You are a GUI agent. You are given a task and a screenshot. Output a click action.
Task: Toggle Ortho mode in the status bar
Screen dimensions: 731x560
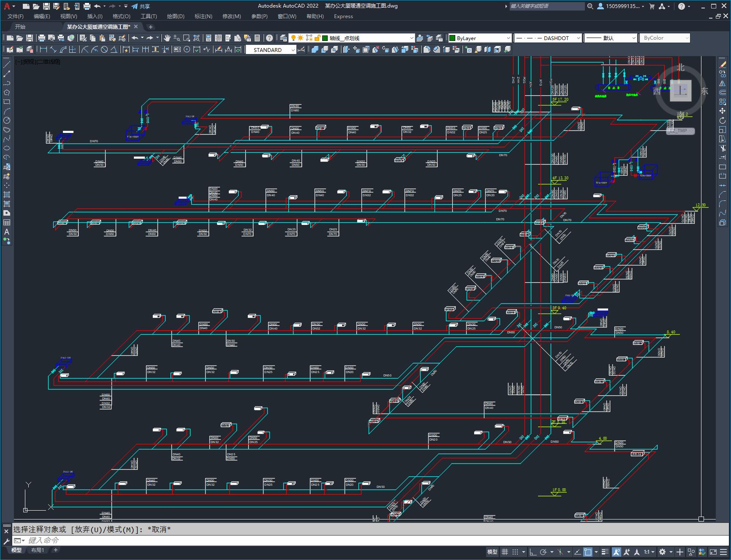tap(533, 552)
